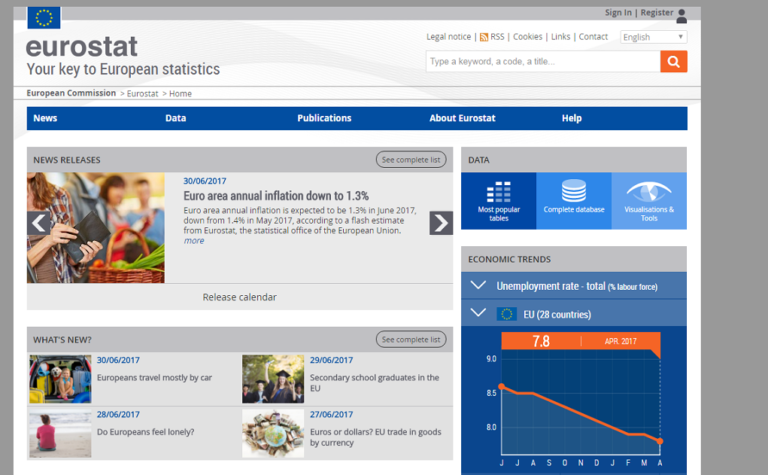This screenshot has height=475, width=768.
Task: Click the eurostat logo text
Action: [82, 47]
